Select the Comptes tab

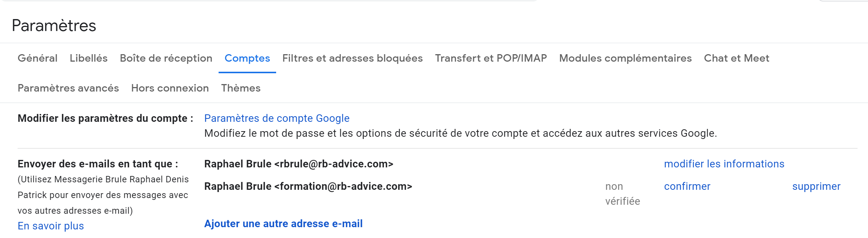[247, 58]
